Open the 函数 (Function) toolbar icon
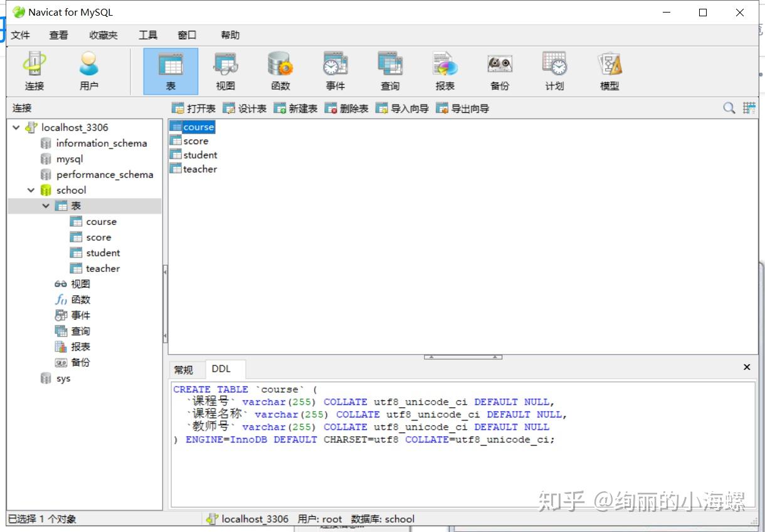This screenshot has height=532, width=765. (x=280, y=71)
